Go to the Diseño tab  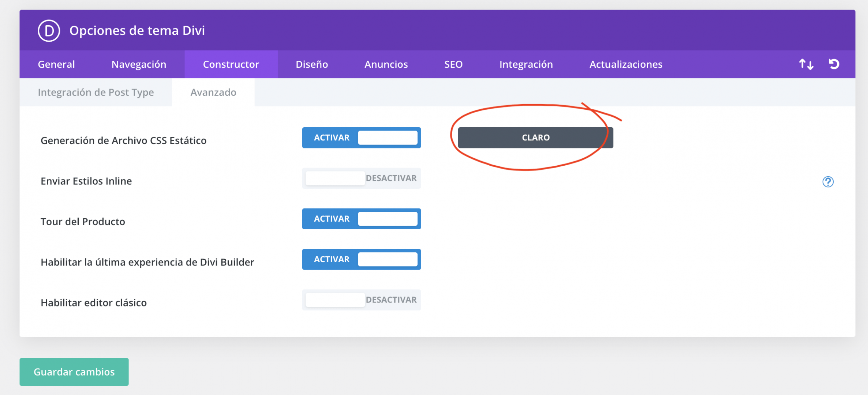pyautogui.click(x=312, y=64)
